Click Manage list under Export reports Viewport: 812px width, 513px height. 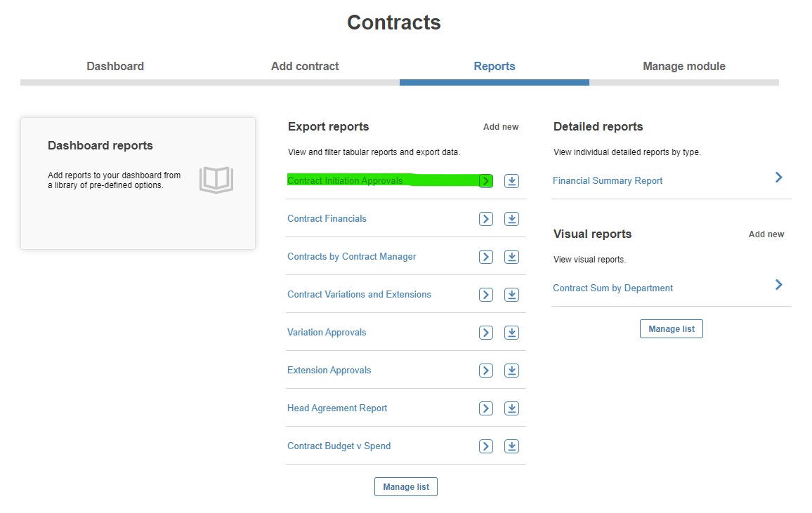406,486
